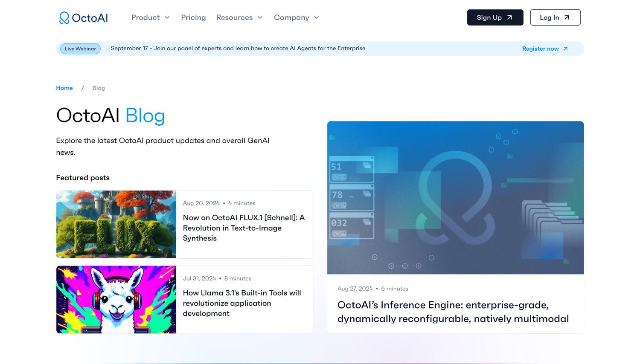
Task: Click the OctoAI logo
Action: pos(83,17)
